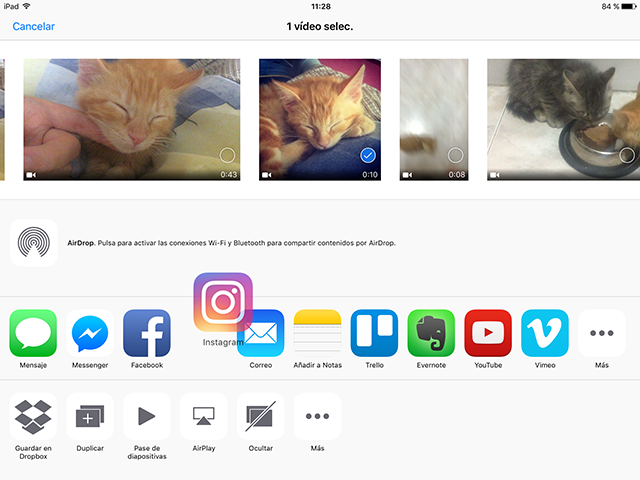Start Pase de diapositivas
This screenshot has height=480, width=640.
pyautogui.click(x=147, y=416)
